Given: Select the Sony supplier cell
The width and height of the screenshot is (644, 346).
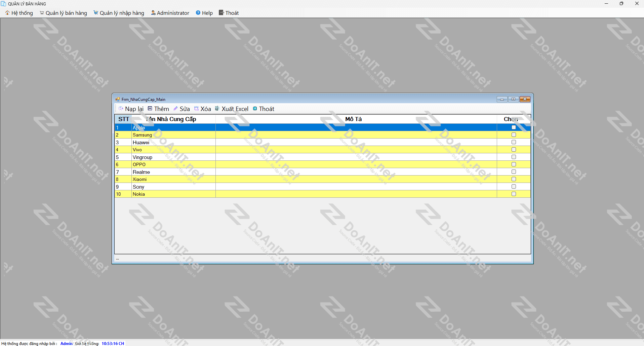Looking at the screenshot, I should (x=173, y=187).
